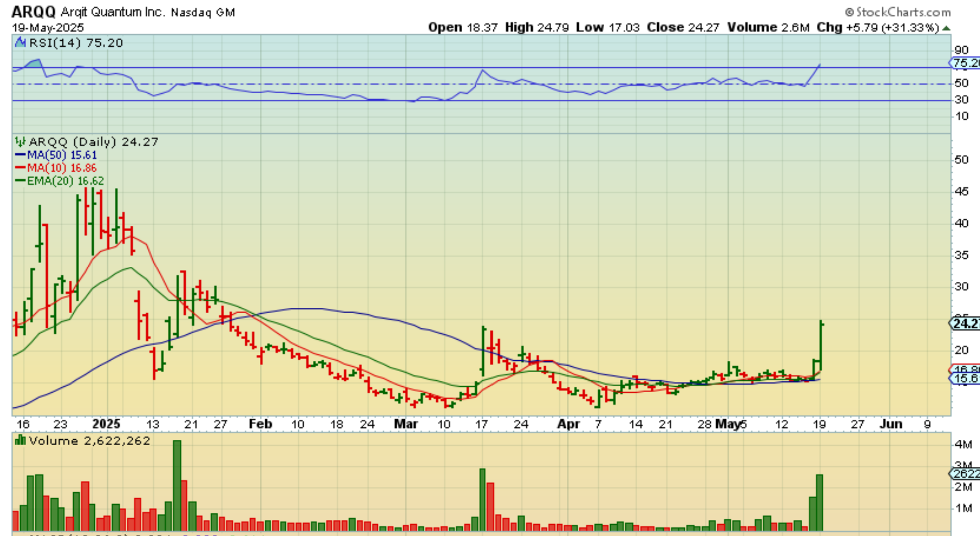Screen dimensions: 980x536
Task: Click the Close 24.27 value in header
Action: point(703,27)
